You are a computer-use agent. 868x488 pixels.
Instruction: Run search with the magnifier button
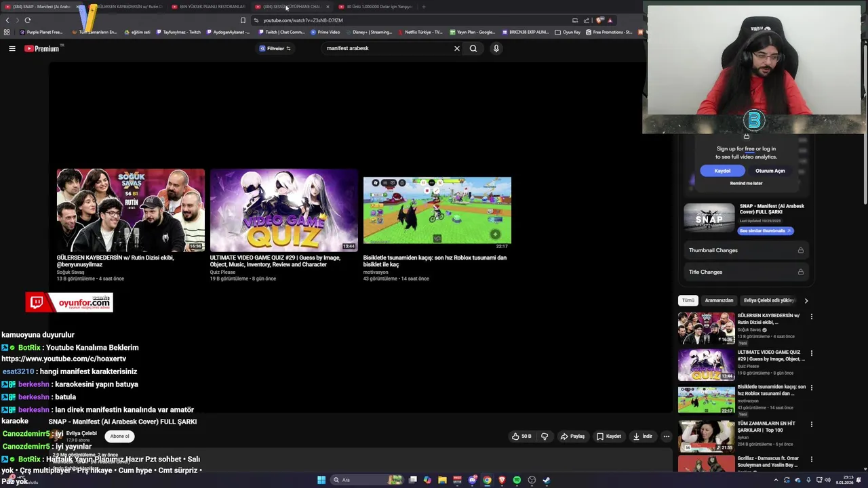click(x=473, y=48)
